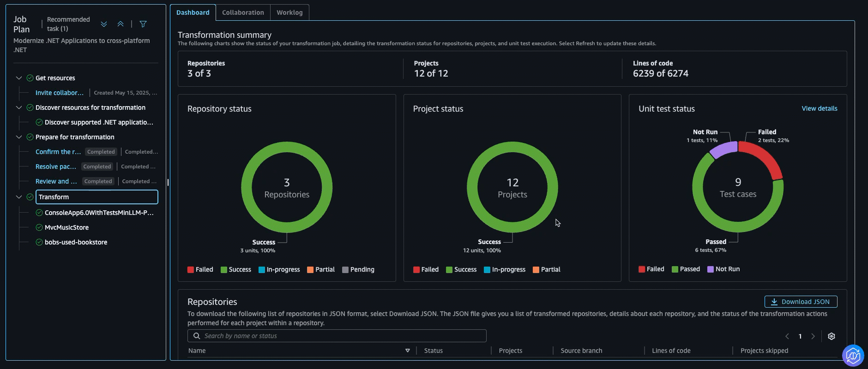This screenshot has height=369, width=868.
Task: Go to the next page of repositories
Action: point(813,336)
